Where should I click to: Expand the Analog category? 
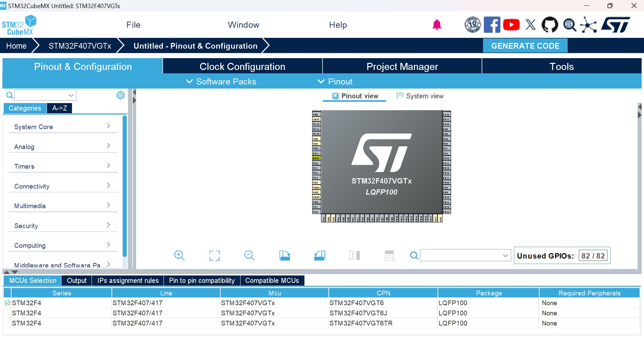(x=63, y=146)
